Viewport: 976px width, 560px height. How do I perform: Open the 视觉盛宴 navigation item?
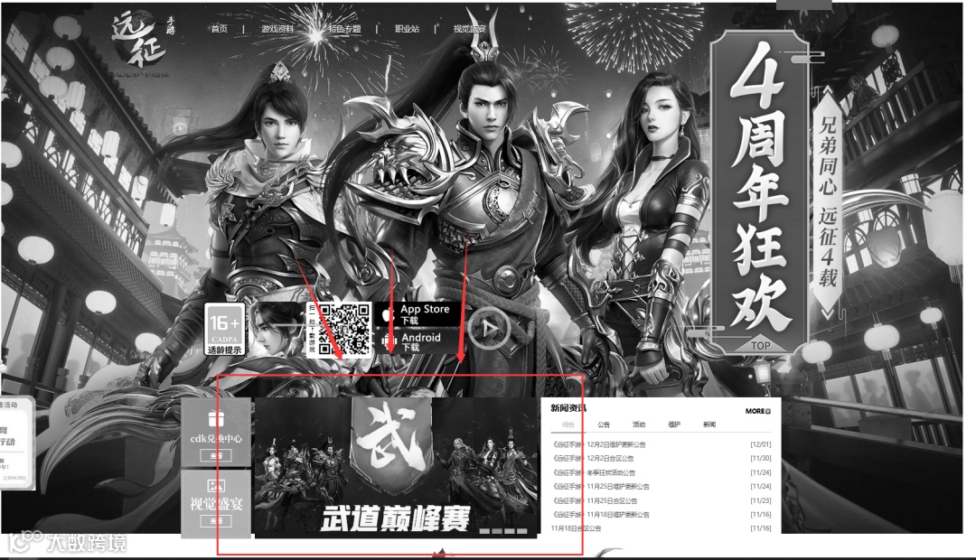pyautogui.click(x=469, y=29)
